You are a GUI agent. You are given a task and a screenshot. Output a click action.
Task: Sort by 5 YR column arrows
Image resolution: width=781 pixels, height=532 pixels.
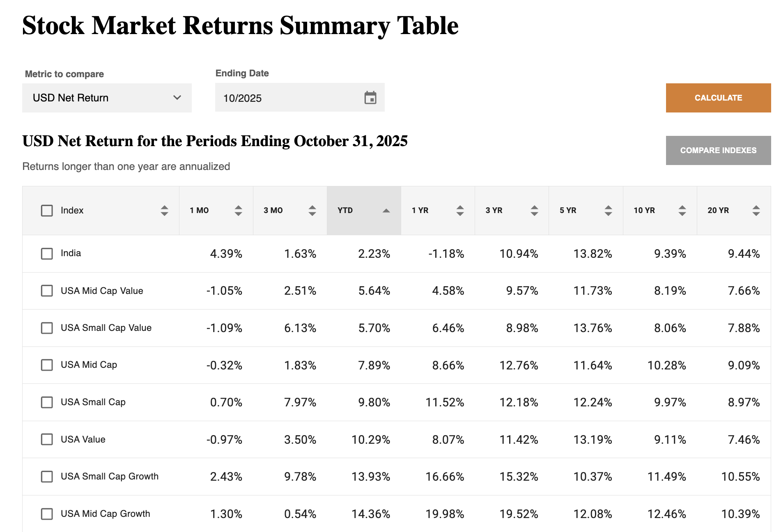point(608,211)
